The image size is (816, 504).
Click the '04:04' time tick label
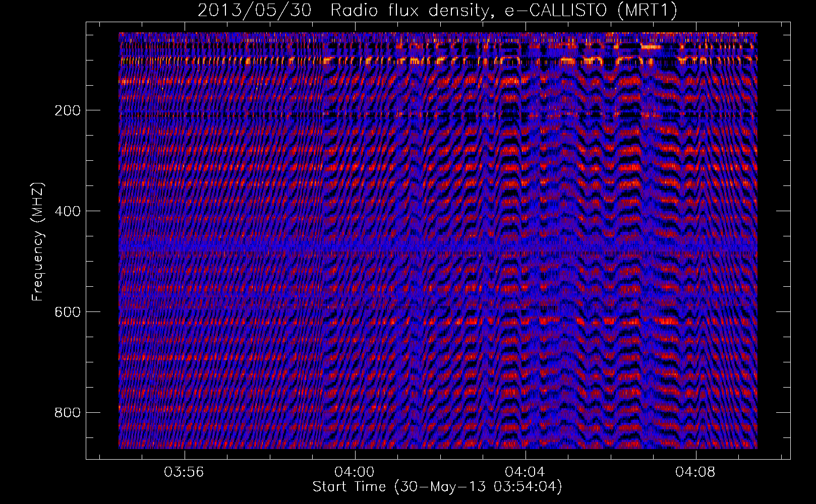pyautogui.click(x=525, y=472)
